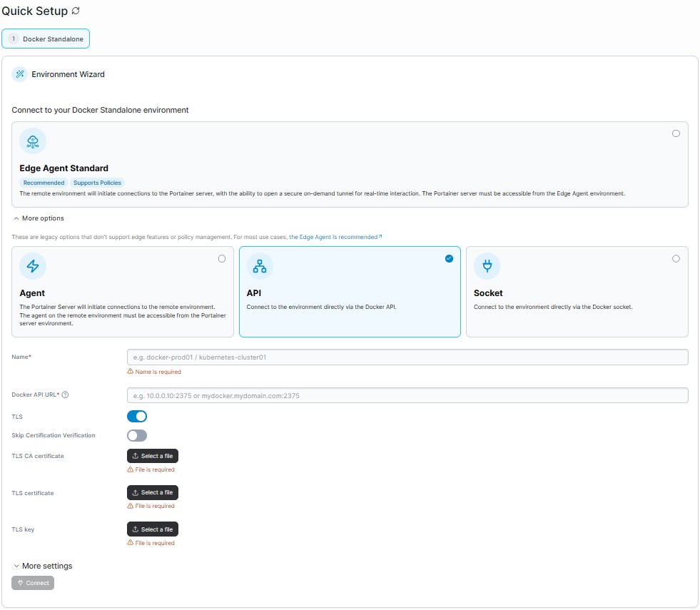Click the Agent lightning bolt icon
The height and width of the screenshot is (610, 700).
(33, 266)
